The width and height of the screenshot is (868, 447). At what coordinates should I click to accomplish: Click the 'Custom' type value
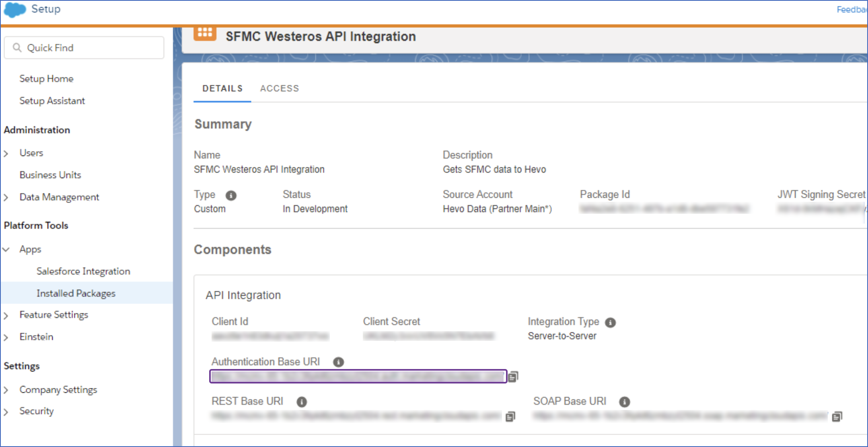pos(210,209)
